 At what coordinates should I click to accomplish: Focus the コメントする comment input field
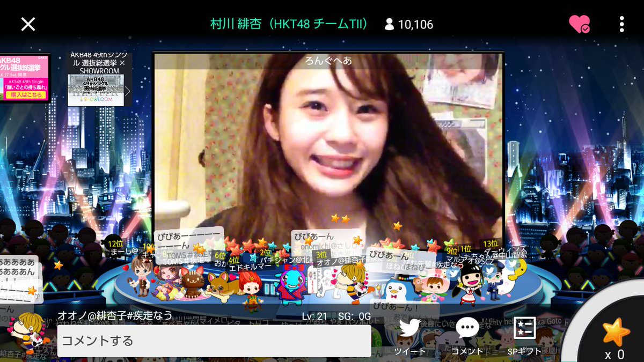point(214,341)
